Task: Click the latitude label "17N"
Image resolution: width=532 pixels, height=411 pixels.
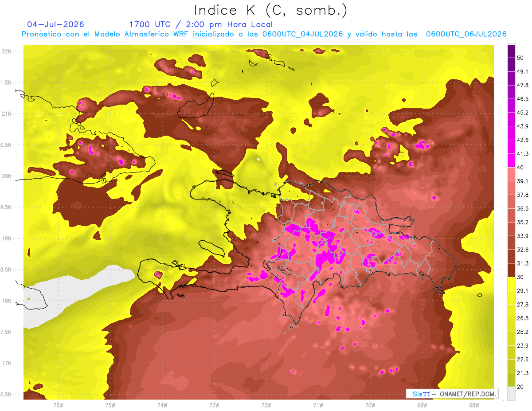Action: point(6,363)
